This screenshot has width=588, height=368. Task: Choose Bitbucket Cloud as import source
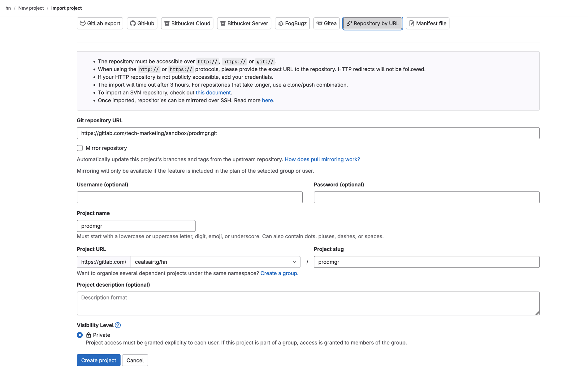tap(187, 23)
